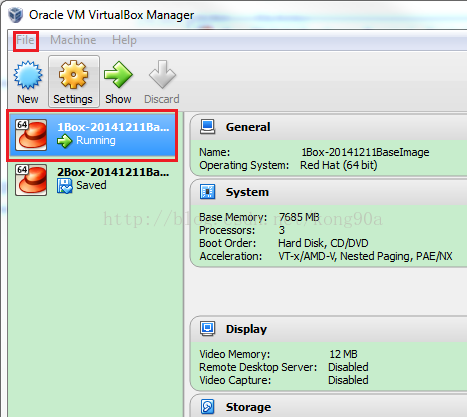Click the Storage section header title

click(x=248, y=407)
